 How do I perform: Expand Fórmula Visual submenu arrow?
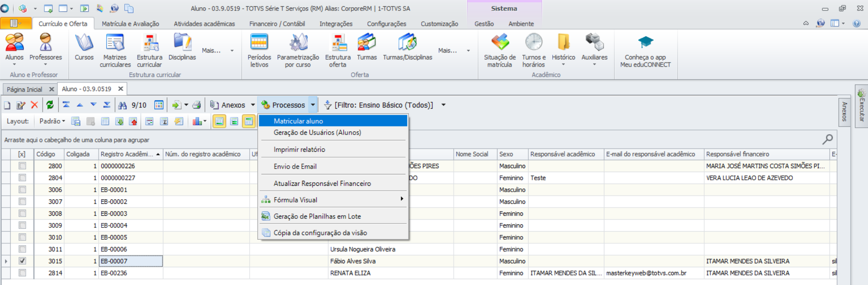[402, 199]
